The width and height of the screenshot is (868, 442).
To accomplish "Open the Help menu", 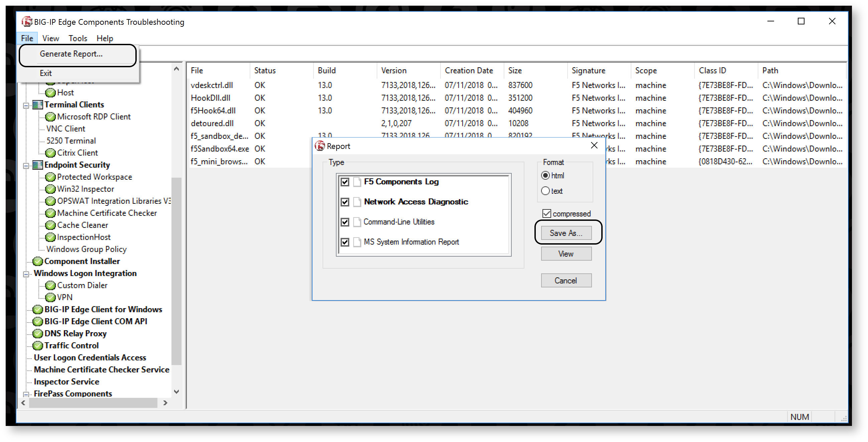I will point(105,38).
